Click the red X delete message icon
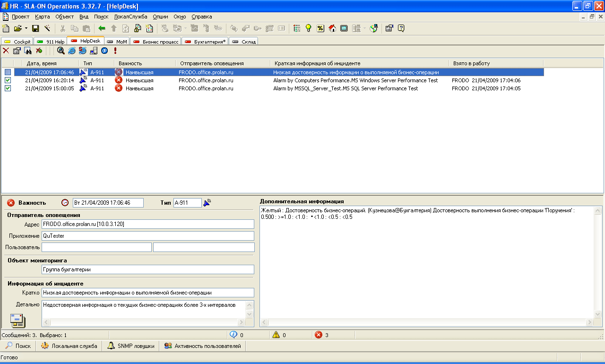This screenshot has width=605, height=364. point(6,51)
